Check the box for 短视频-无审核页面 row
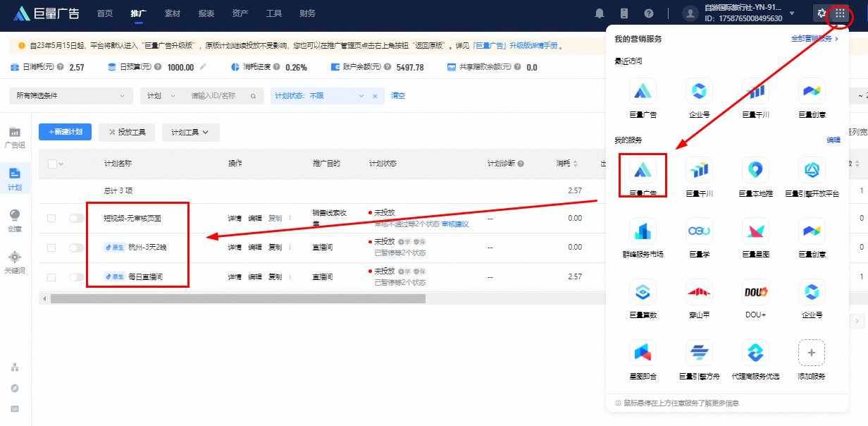This screenshot has height=426, width=868. coord(51,218)
